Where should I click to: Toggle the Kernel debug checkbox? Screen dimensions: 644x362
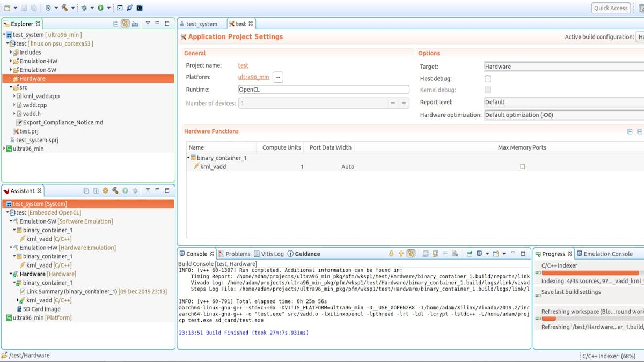point(488,90)
